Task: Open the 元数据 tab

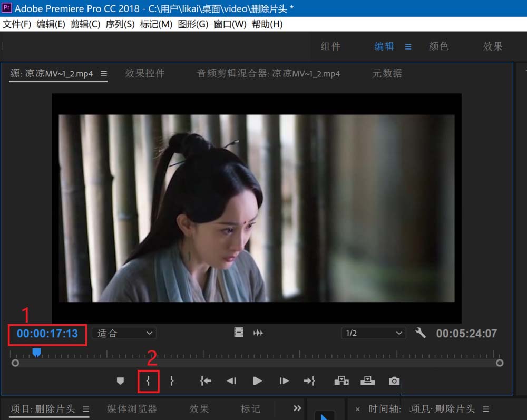Action: tap(387, 73)
